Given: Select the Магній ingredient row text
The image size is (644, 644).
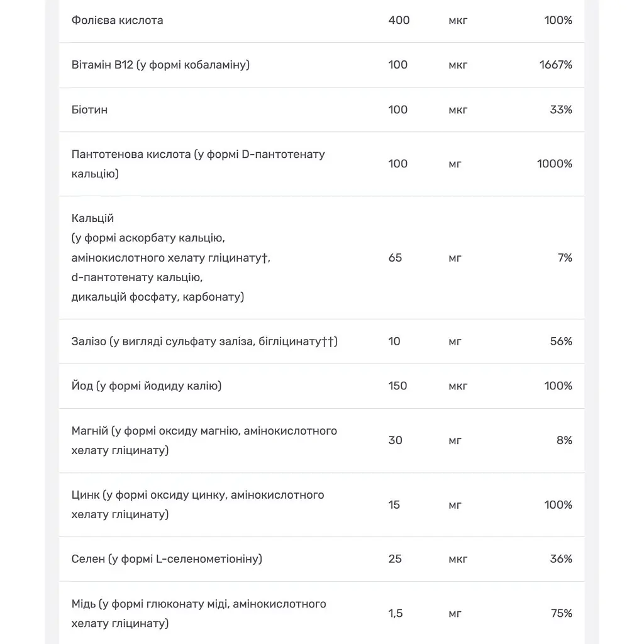Looking at the screenshot, I should [204, 440].
